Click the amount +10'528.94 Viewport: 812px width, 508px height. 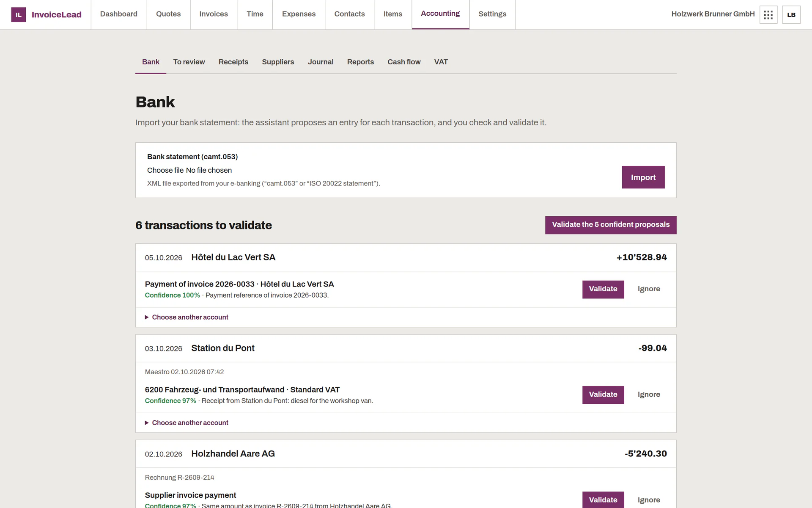click(x=642, y=257)
